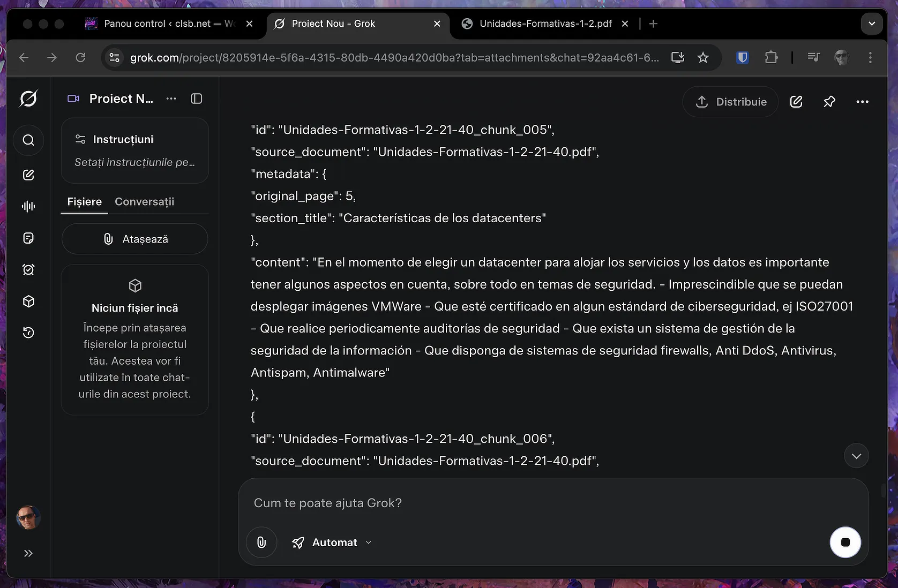
Task: Pin the conversation with pin icon
Action: (829, 102)
